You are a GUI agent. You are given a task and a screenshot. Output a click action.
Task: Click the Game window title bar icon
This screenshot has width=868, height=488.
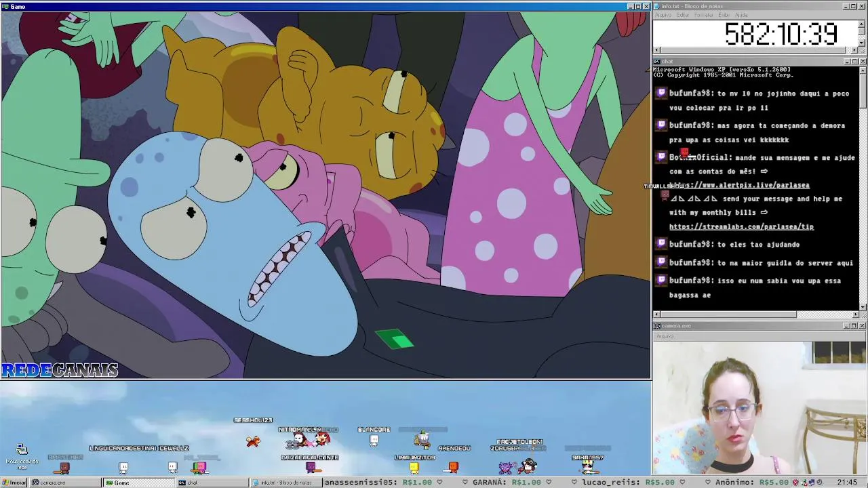(5, 6)
